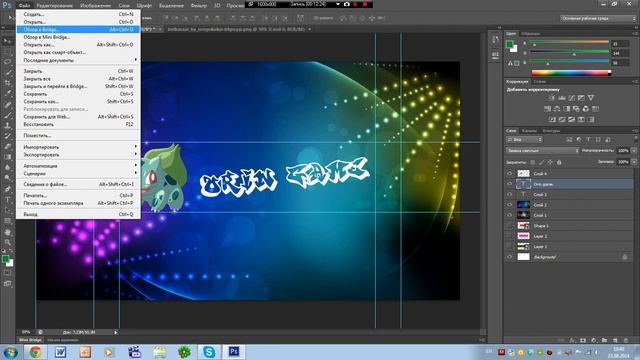Screen dimensions: 640x360
Task: Expand the Импортировать submenu
Action: (x=78, y=147)
